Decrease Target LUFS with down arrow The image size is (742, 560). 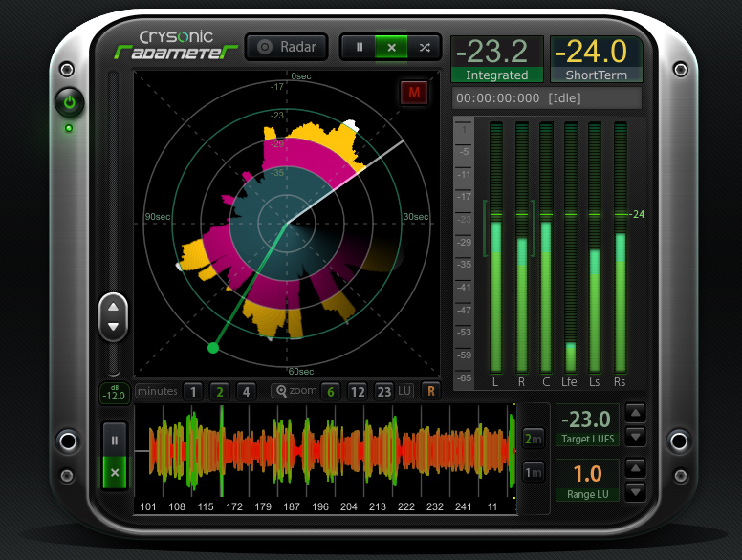[635, 436]
